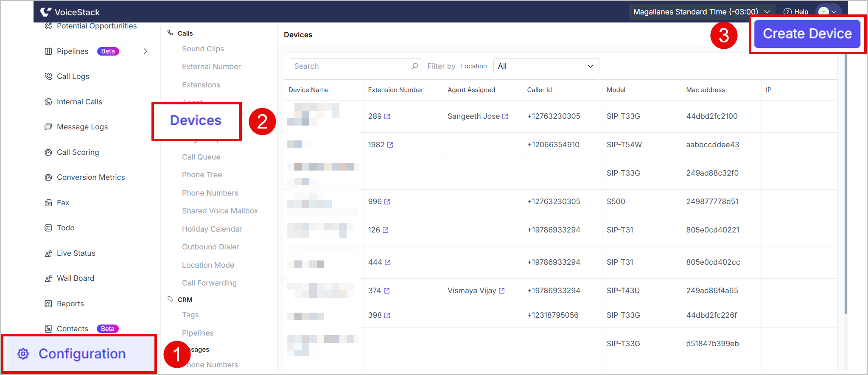Open extension 398 external link icon
The height and width of the screenshot is (375, 868).
coord(387,315)
